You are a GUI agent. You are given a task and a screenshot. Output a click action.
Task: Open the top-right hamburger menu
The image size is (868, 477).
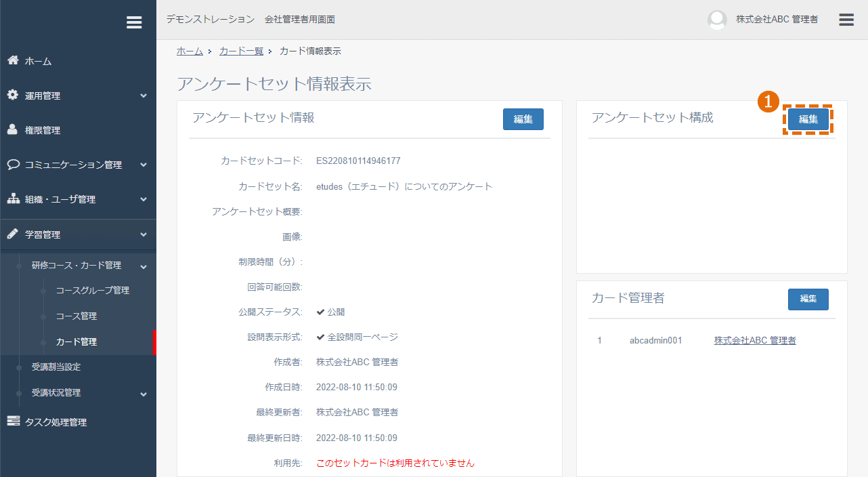pos(846,20)
